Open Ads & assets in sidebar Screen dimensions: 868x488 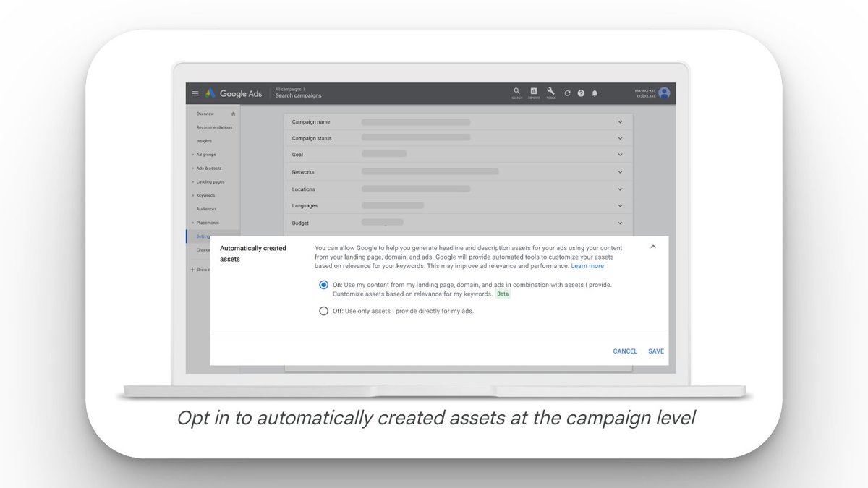[208, 168]
